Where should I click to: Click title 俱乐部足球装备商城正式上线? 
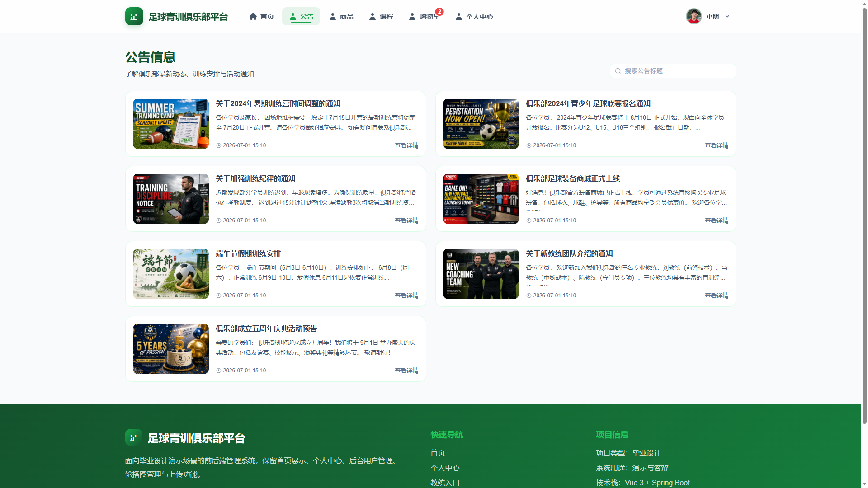(573, 178)
